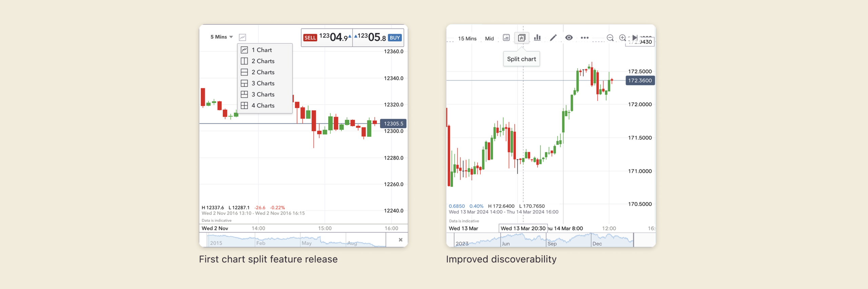Image resolution: width=868 pixels, height=289 pixels.
Task: Click Sep on right chart overview timeline
Action: pos(552,244)
